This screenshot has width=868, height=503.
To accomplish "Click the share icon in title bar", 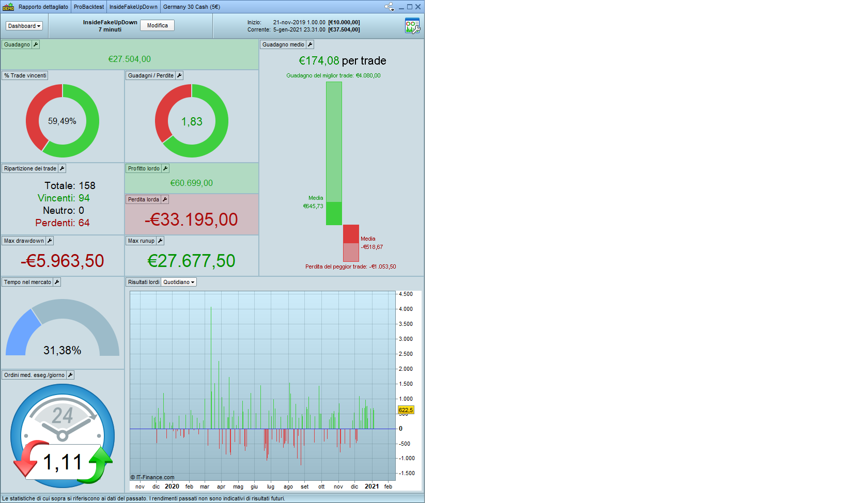I will click(389, 7).
